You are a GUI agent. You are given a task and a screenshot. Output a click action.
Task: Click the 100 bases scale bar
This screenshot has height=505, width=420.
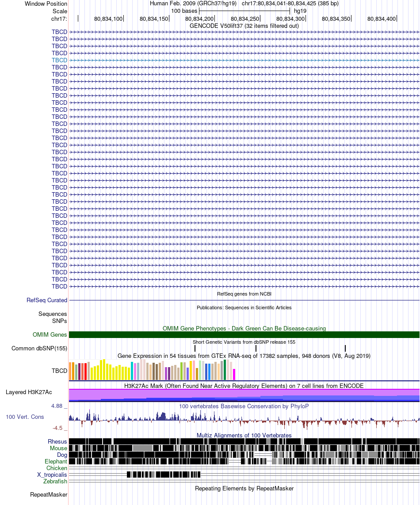244,11
